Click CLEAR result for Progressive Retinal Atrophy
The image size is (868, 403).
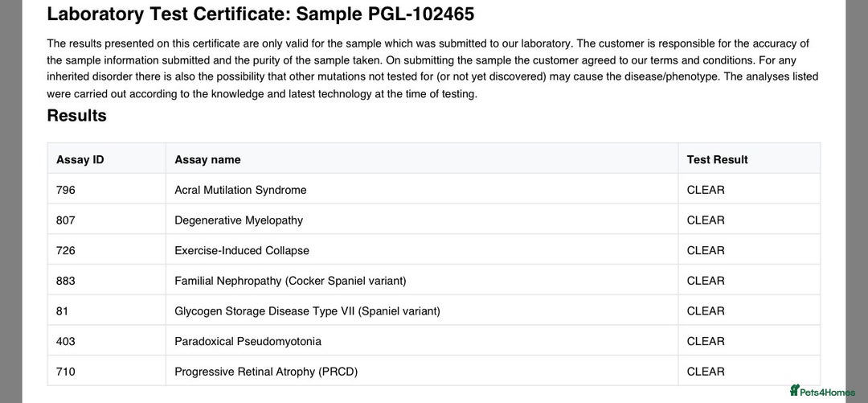[706, 372]
